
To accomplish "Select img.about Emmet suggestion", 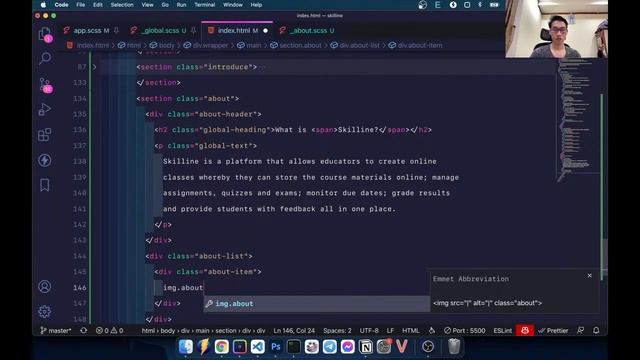I will pos(317,304).
